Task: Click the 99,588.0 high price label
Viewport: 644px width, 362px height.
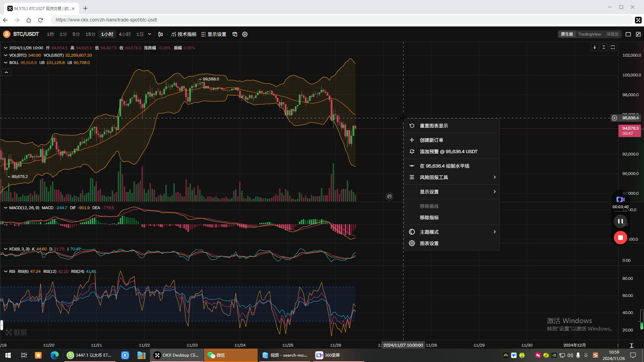Action: [211, 79]
